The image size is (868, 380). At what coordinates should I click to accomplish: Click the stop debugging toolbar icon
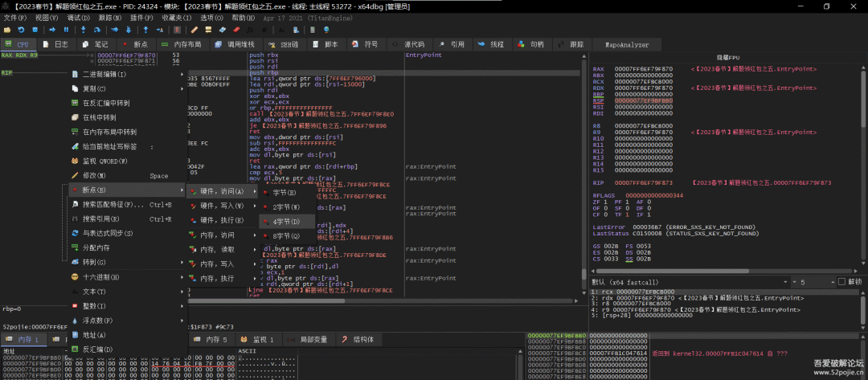pos(36,30)
